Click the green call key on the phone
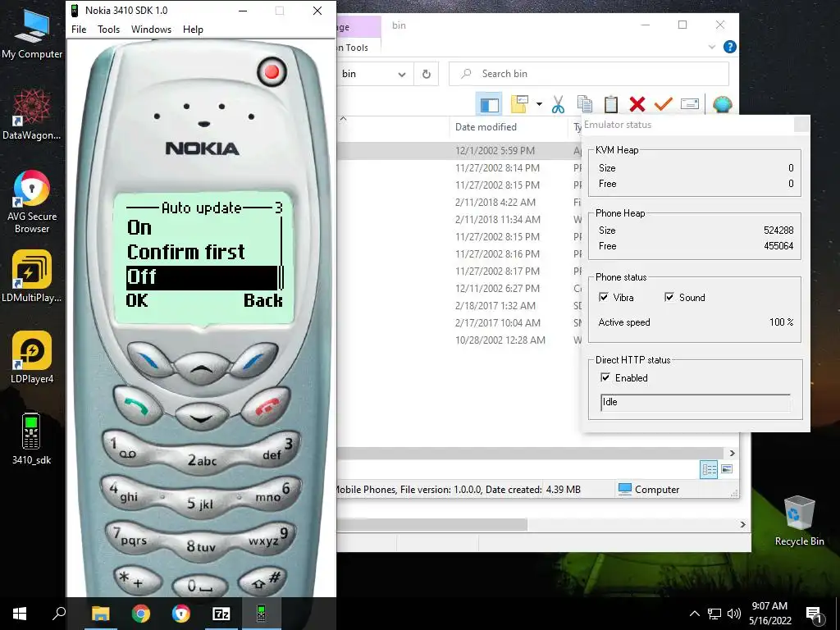 [x=137, y=406]
